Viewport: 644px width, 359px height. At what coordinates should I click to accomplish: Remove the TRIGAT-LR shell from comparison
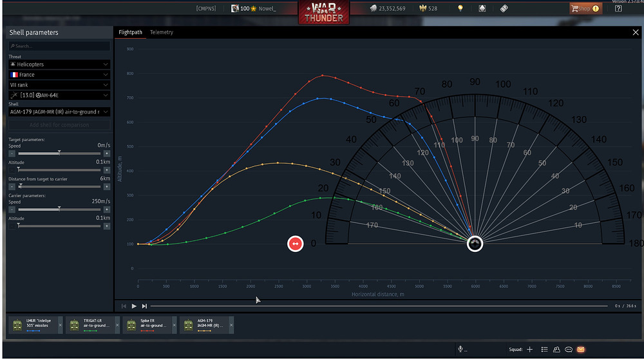pos(117,325)
